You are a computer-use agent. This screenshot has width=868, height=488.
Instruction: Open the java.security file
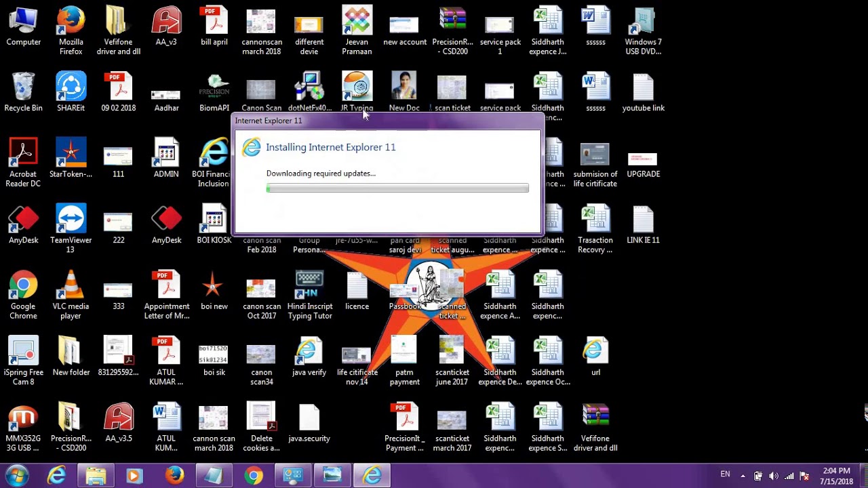pyautogui.click(x=309, y=424)
